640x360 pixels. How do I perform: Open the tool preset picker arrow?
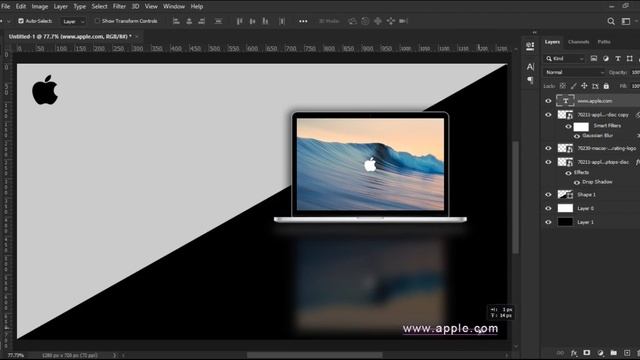9,21
